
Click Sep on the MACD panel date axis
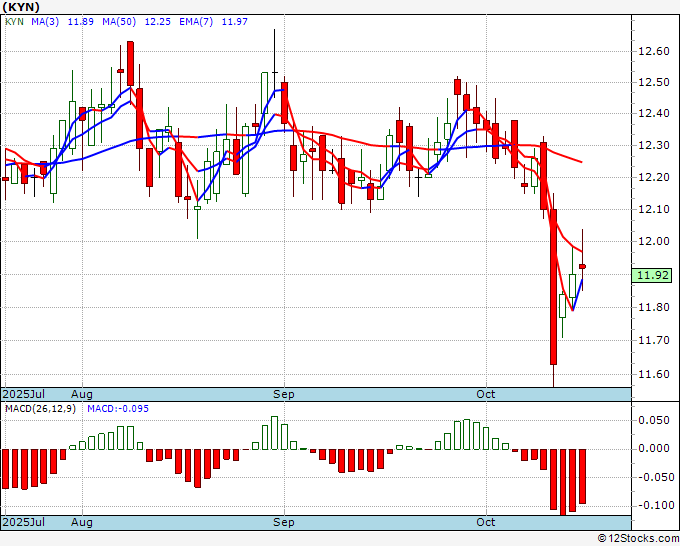point(284,522)
